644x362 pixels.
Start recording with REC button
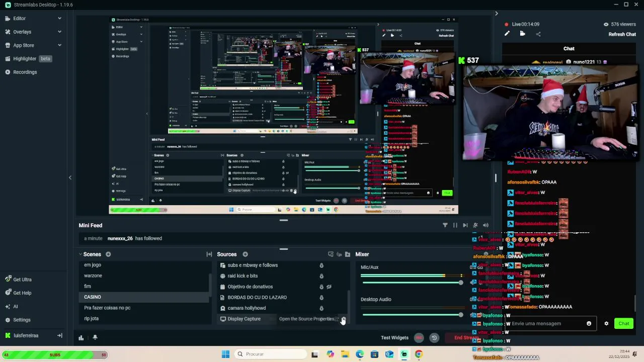click(x=419, y=338)
